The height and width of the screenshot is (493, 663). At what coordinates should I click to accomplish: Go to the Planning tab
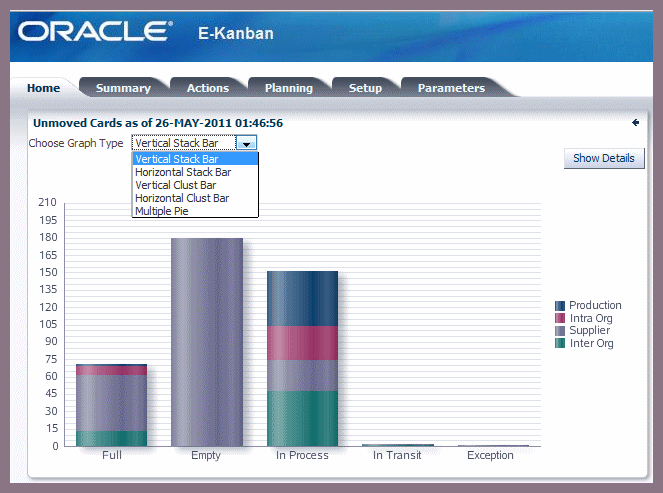point(288,88)
